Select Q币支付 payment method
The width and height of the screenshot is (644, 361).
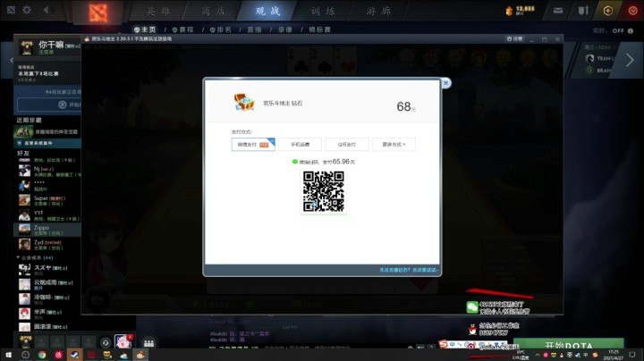347,145
